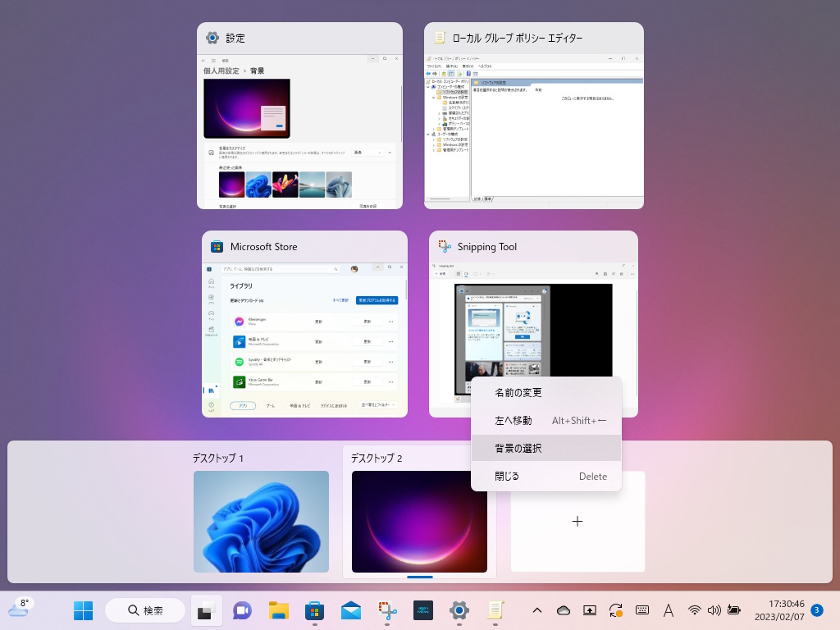Launch Microsoft Store from the taskbar
This screenshot has height=630, width=840.
(x=314, y=610)
